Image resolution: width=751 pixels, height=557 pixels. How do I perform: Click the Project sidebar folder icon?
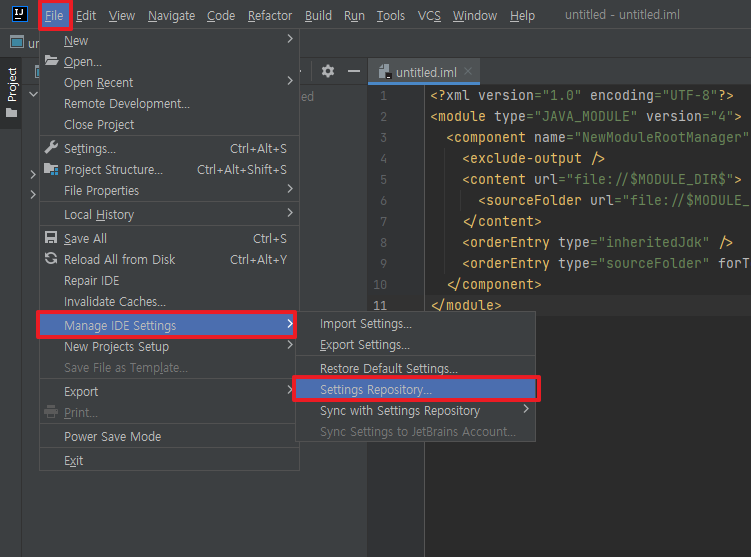pos(11,113)
